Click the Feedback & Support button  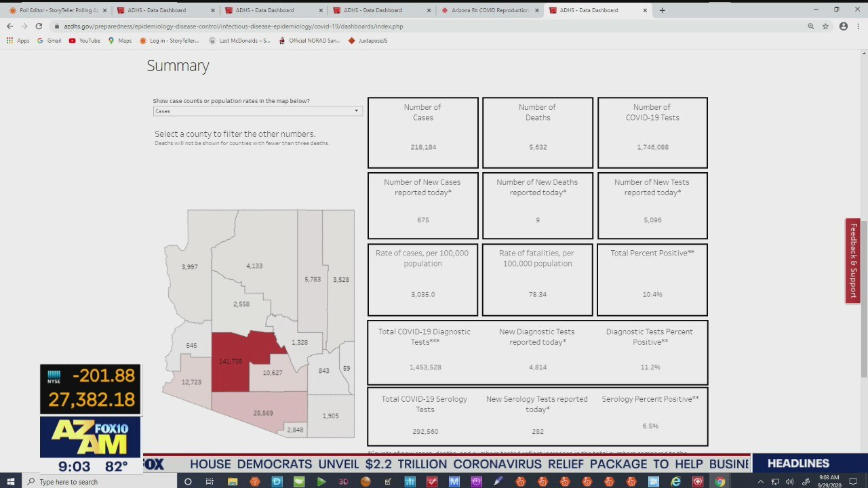[853, 260]
